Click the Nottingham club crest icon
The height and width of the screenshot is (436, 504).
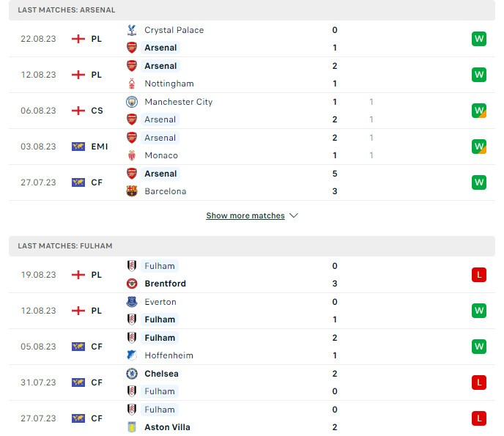(132, 84)
